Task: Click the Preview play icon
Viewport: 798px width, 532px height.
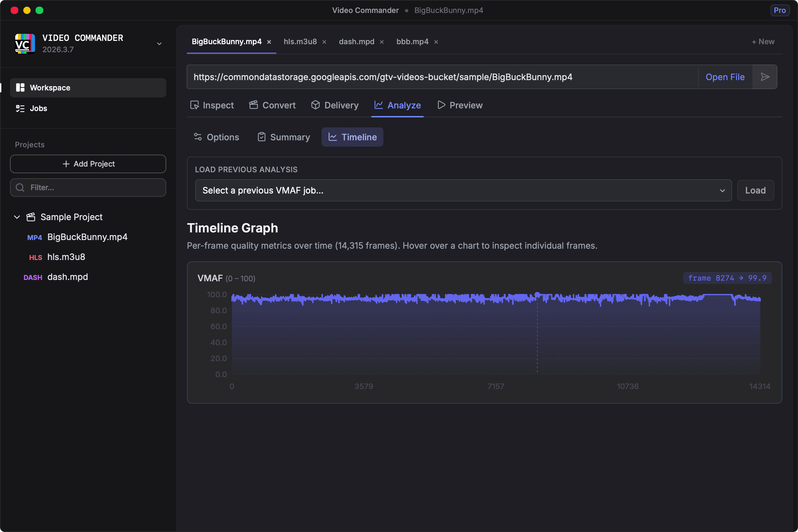Action: click(x=441, y=105)
